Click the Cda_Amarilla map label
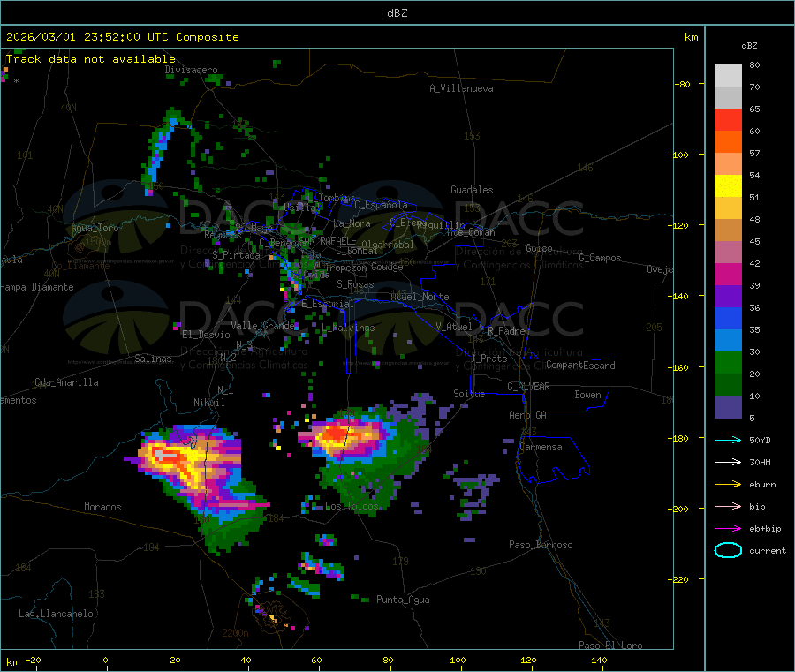Viewport: 795px width, 672px height. click(66, 382)
